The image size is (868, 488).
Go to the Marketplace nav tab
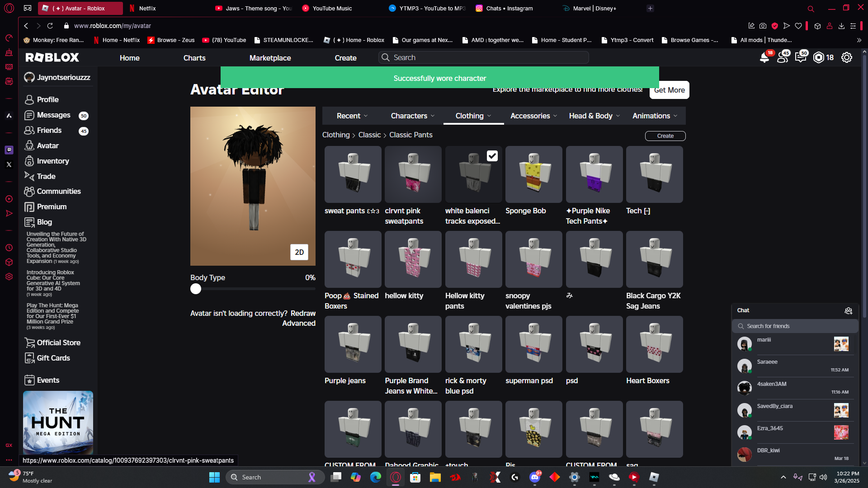pos(270,58)
